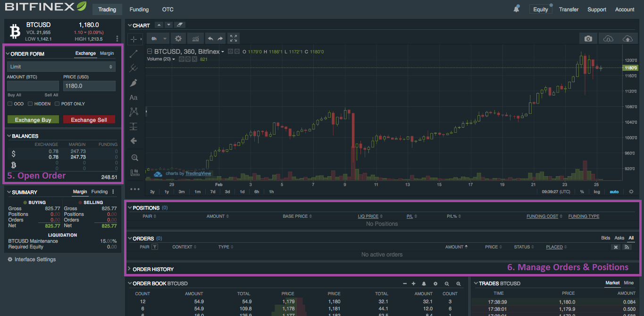Zoom out the order book depth
This screenshot has width=644, height=316.
click(447, 284)
